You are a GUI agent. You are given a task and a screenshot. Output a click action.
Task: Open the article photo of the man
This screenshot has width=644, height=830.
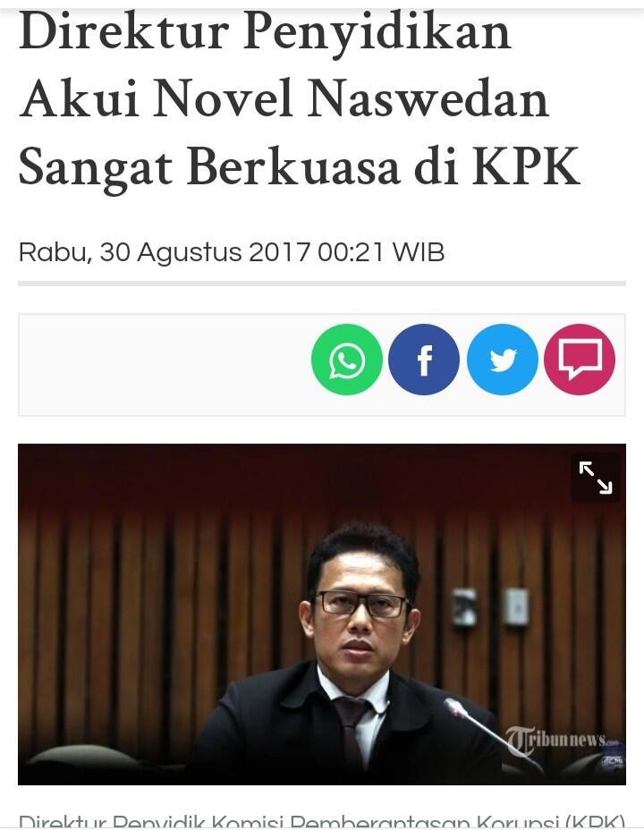click(x=322, y=614)
